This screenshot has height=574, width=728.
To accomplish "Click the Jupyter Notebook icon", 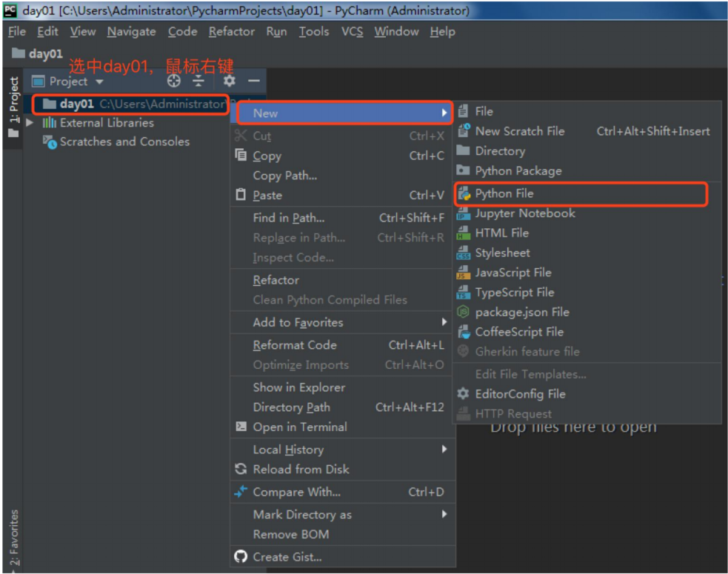I will coord(464,213).
